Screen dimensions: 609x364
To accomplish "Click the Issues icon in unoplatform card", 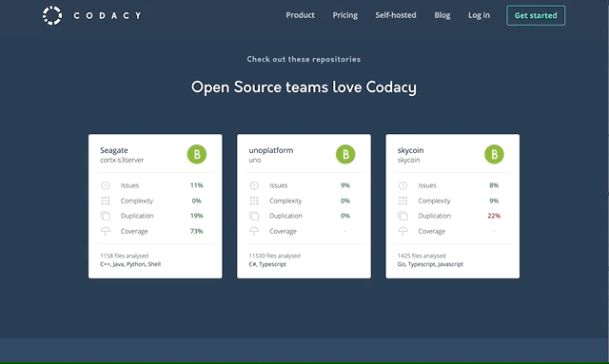I will click(254, 185).
